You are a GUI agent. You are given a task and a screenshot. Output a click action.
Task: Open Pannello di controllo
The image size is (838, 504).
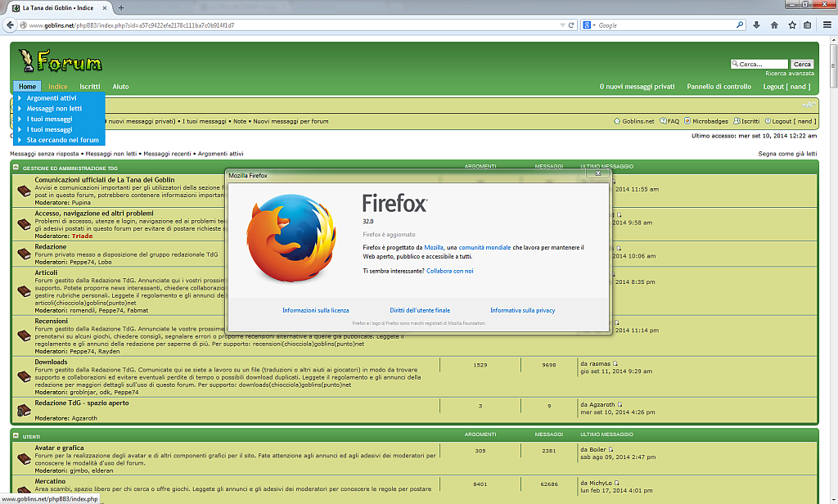pos(719,87)
